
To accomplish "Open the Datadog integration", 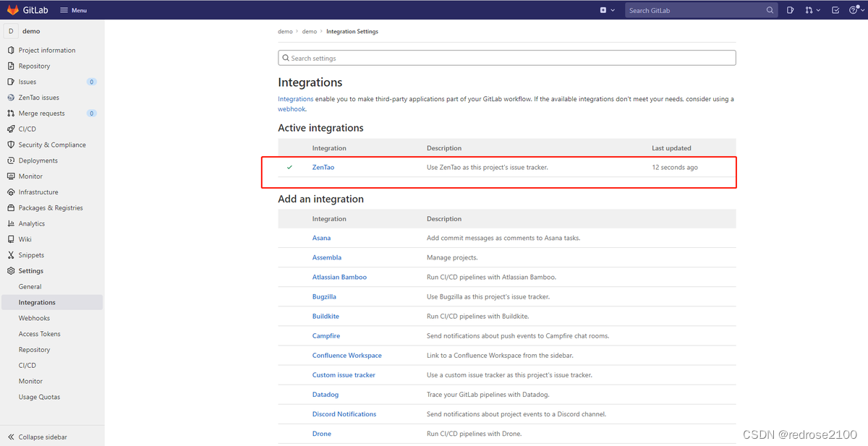I will point(325,395).
